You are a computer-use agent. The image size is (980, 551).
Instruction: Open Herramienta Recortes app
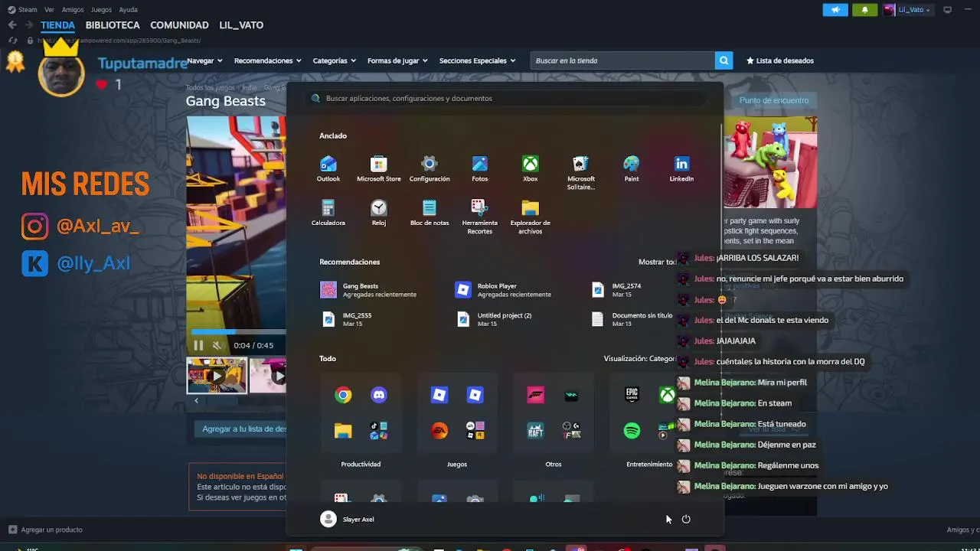click(480, 217)
